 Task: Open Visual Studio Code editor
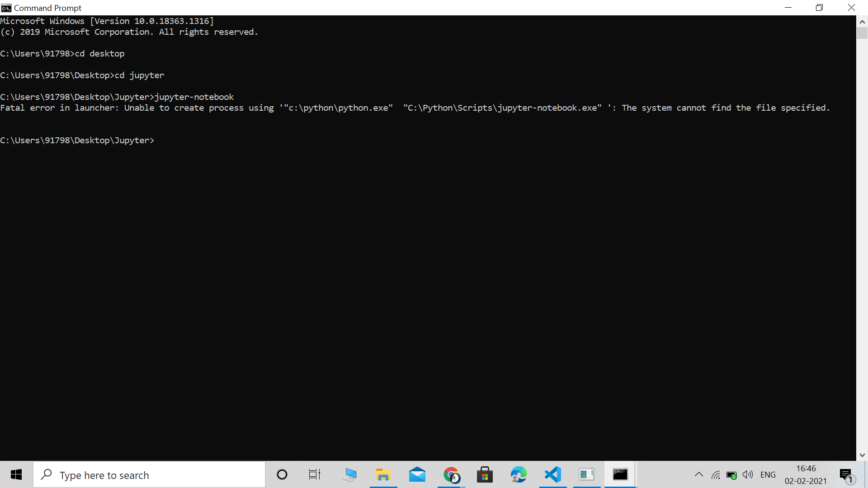coord(552,475)
